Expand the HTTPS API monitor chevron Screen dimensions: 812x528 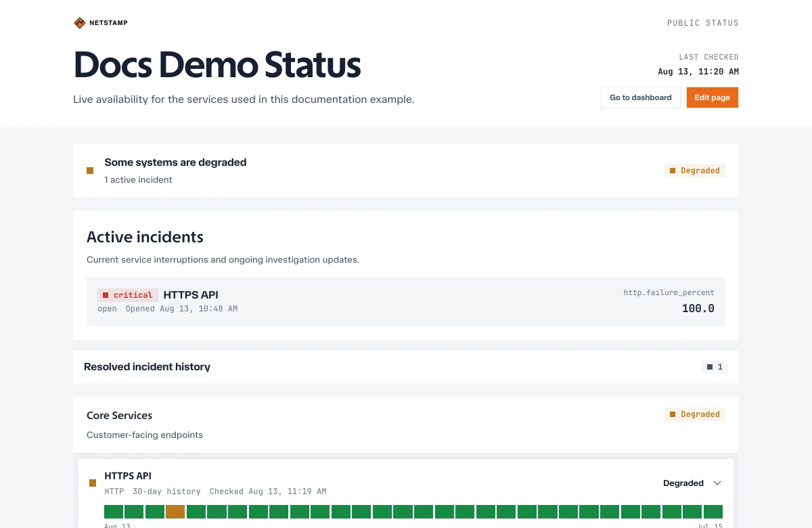(x=718, y=483)
